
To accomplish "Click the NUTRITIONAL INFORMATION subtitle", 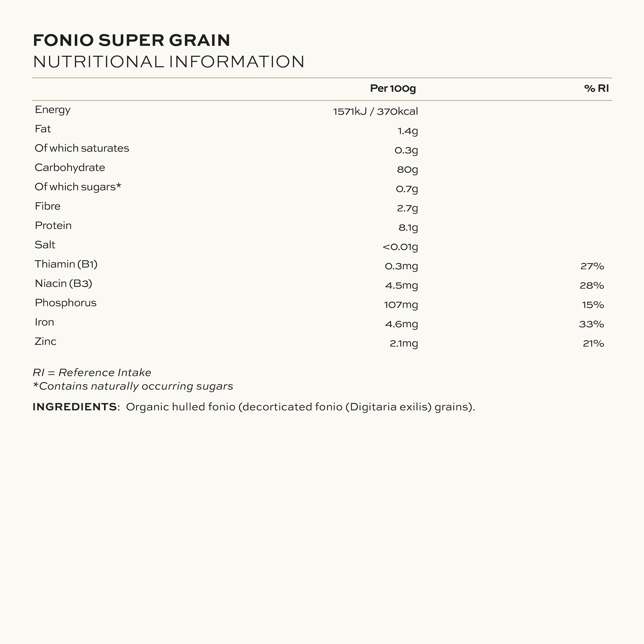I will pos(169,62).
